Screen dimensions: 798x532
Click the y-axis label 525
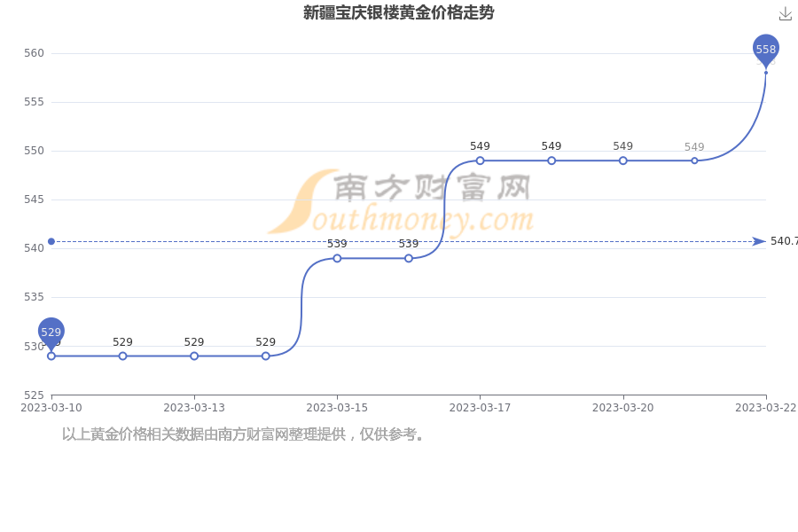34,395
